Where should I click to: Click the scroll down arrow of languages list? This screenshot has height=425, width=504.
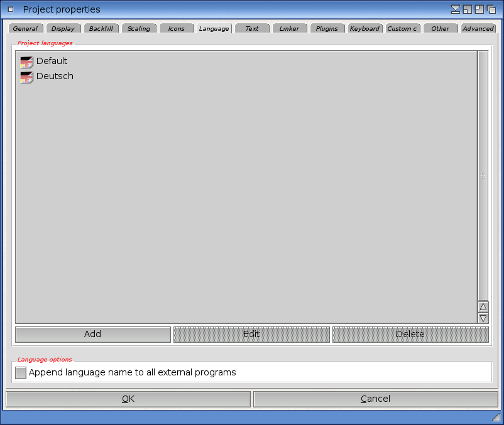[483, 318]
